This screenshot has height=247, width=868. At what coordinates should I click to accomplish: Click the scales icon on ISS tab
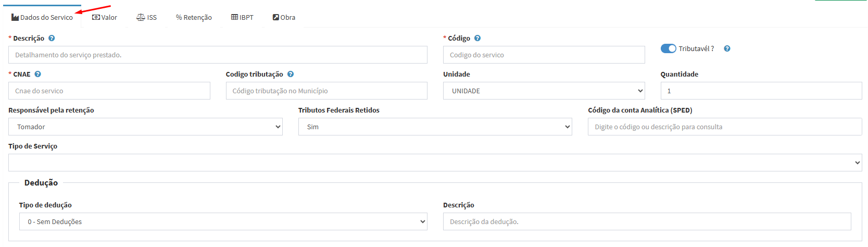[x=141, y=18]
